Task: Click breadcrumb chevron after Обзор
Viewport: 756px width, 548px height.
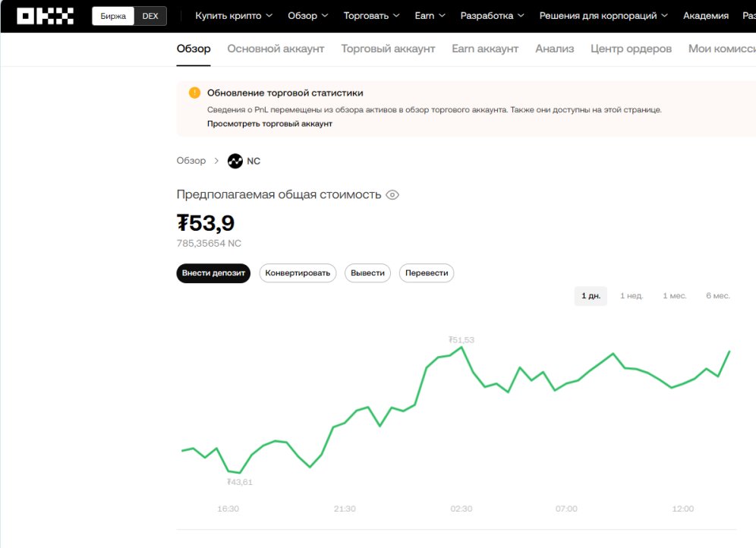Action: pyautogui.click(x=216, y=160)
